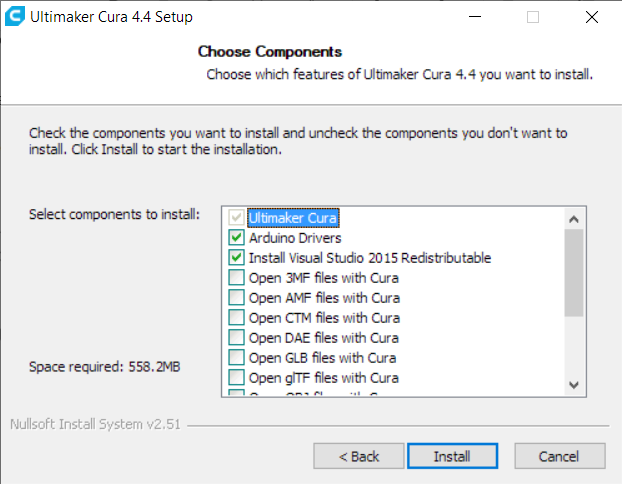Go back with the Back button

[359, 456]
